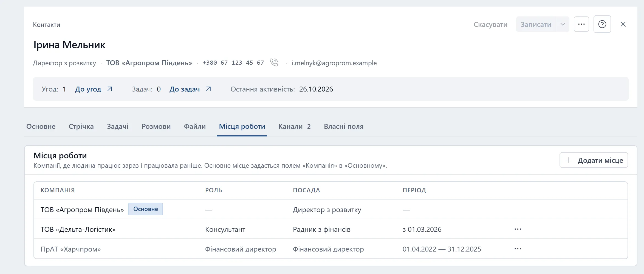Open the Розмови tab

156,126
